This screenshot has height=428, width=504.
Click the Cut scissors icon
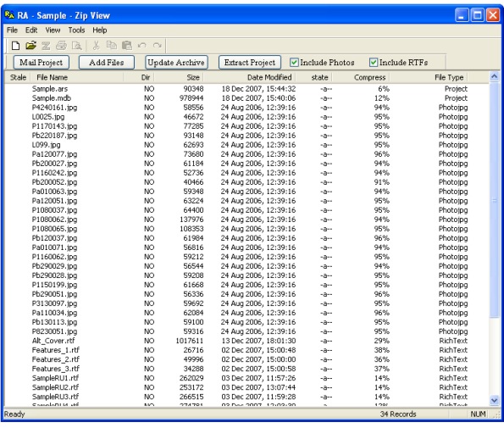96,46
